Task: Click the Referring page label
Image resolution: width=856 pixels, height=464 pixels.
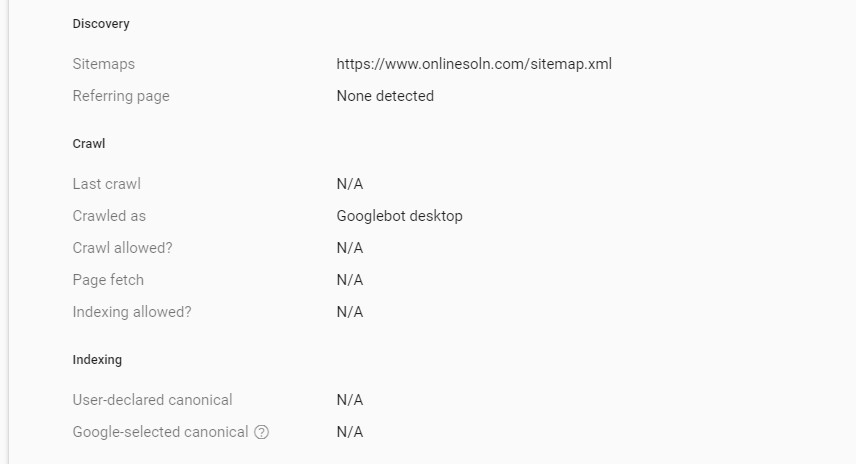Action: (x=121, y=96)
